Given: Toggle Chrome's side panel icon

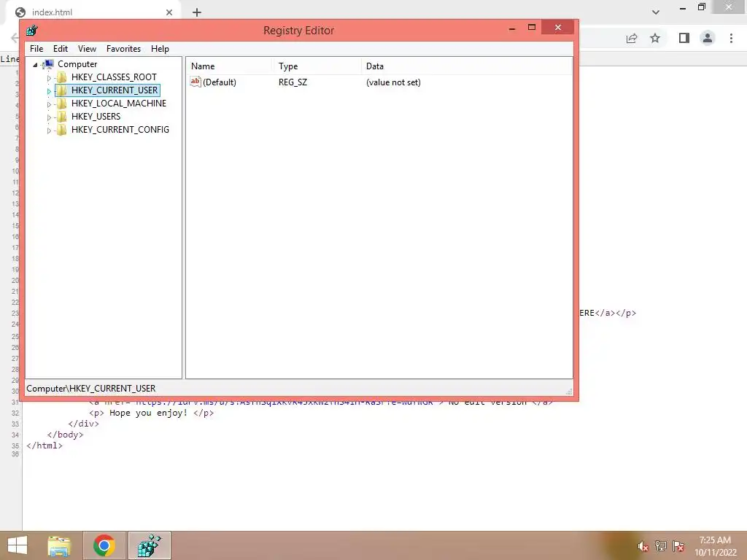Looking at the screenshot, I should [684, 38].
